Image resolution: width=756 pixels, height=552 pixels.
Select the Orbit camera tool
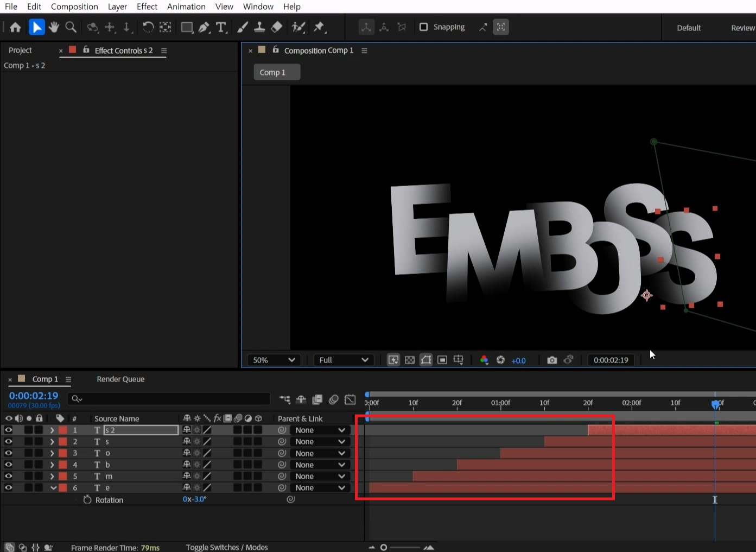[x=93, y=27]
